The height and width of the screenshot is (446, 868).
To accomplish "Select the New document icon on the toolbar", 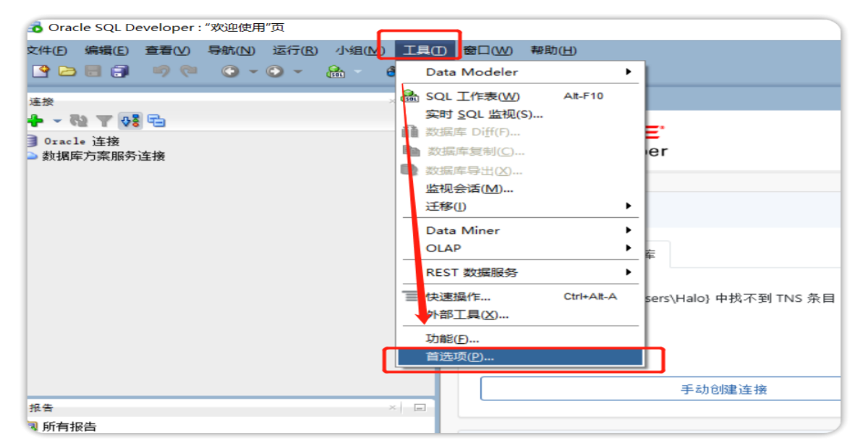I will [40, 71].
